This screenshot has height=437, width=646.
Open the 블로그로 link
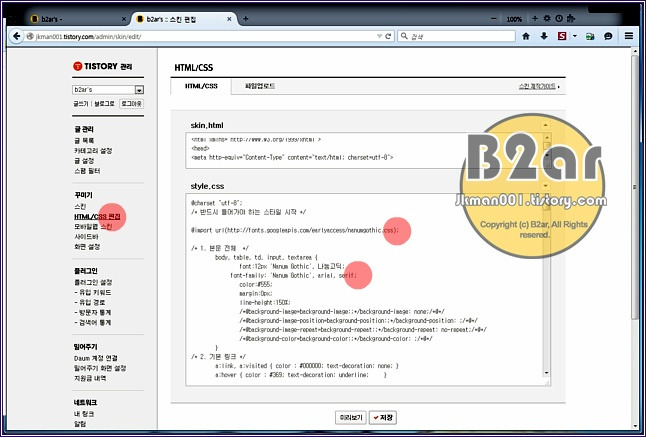[x=104, y=104]
